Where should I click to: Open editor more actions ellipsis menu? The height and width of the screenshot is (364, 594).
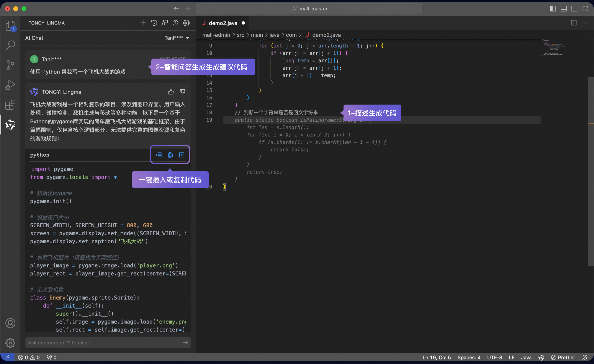pyautogui.click(x=584, y=23)
